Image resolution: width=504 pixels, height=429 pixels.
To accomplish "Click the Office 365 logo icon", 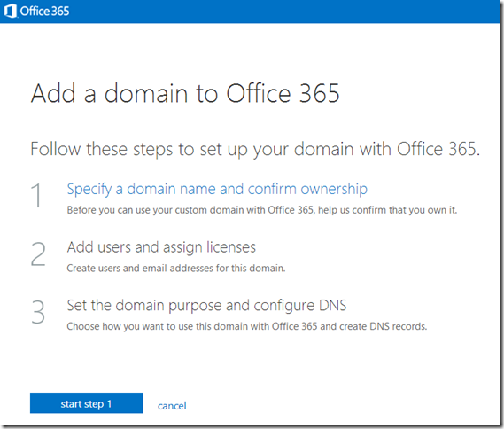I will (10, 12).
